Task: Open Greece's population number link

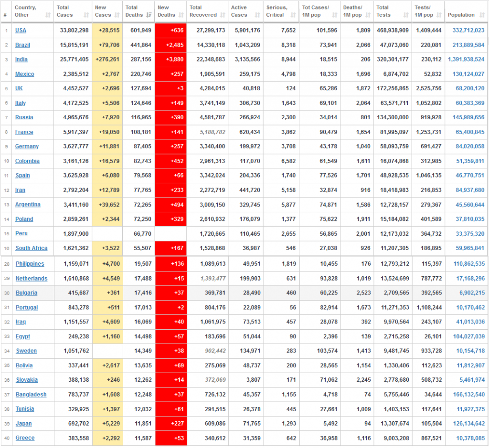Action: (x=470, y=438)
